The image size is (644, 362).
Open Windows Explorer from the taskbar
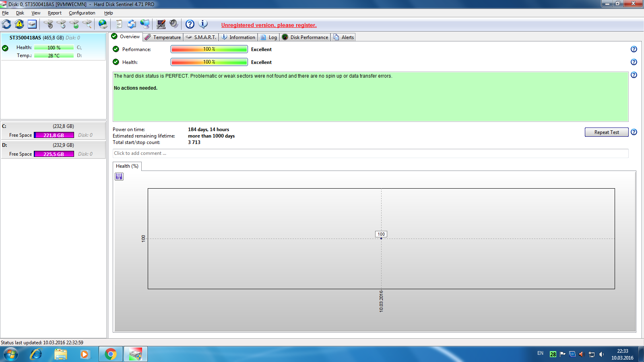pos(61,354)
